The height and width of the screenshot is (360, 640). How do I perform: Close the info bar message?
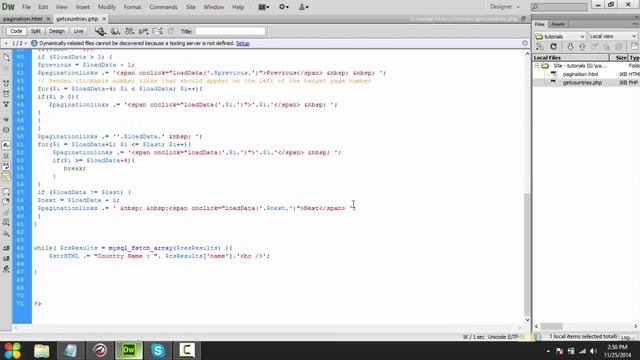click(x=525, y=43)
